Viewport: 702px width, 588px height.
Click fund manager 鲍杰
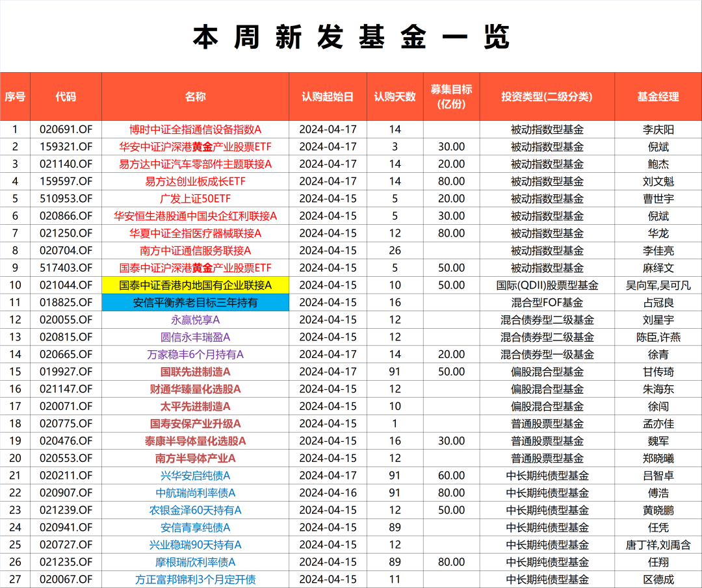click(658, 164)
